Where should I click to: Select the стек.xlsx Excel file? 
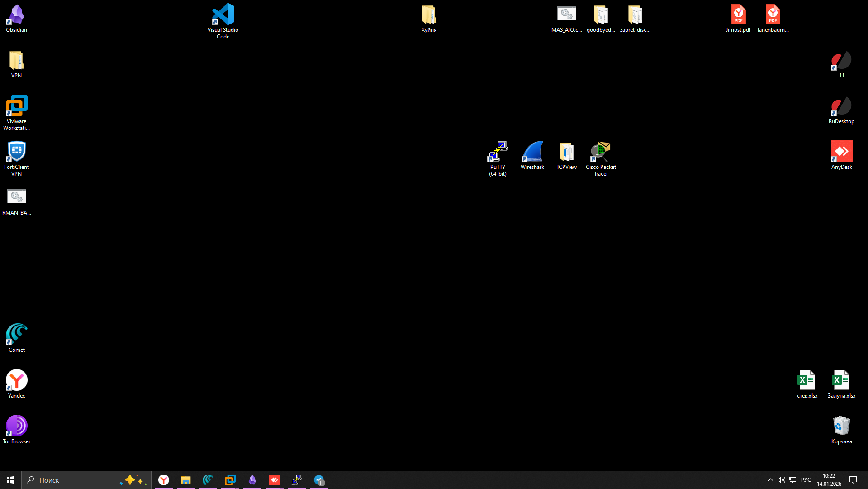[807, 384]
